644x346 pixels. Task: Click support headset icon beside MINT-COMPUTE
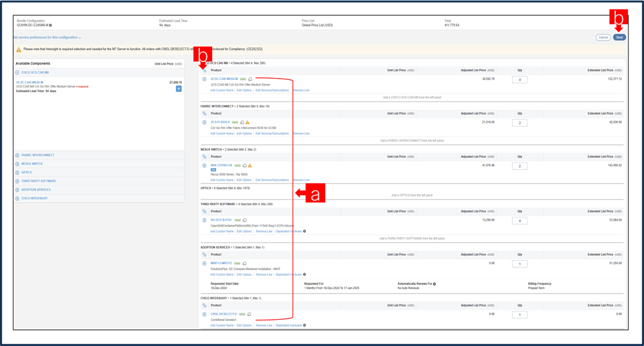(x=244, y=263)
